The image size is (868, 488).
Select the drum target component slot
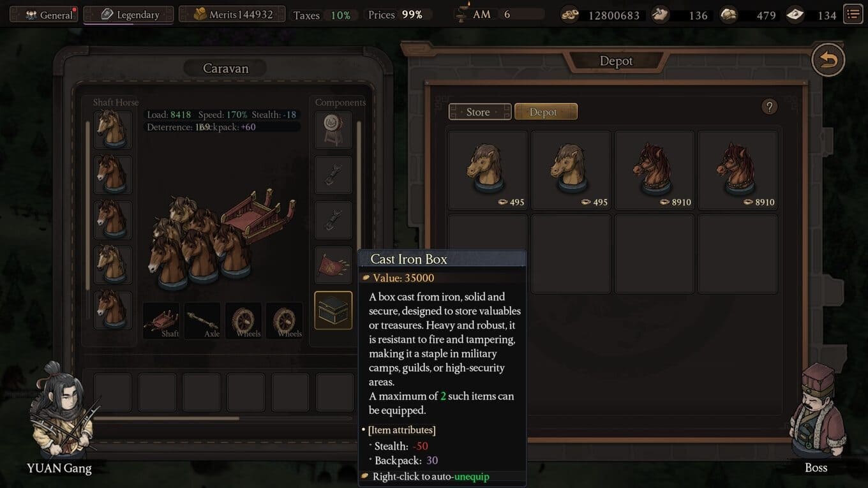point(333,130)
